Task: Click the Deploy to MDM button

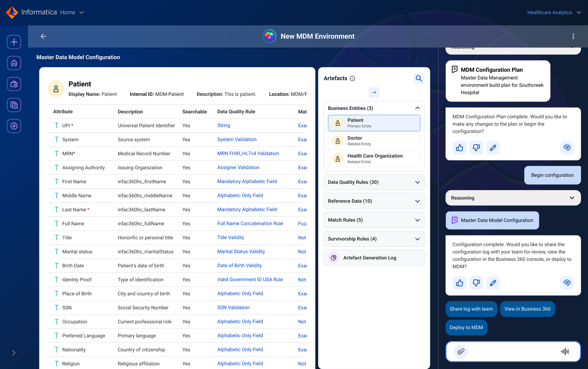Action: coord(466,328)
